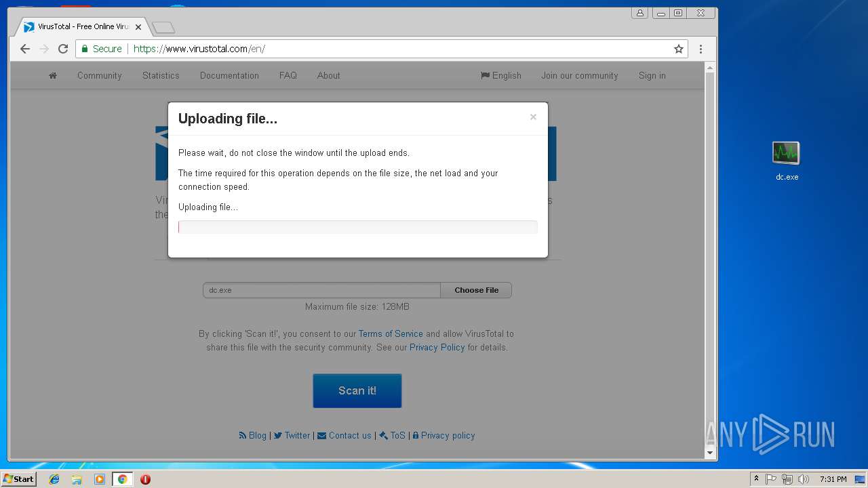Click the address bar URL
This screenshot has width=868, height=488.
(x=199, y=49)
